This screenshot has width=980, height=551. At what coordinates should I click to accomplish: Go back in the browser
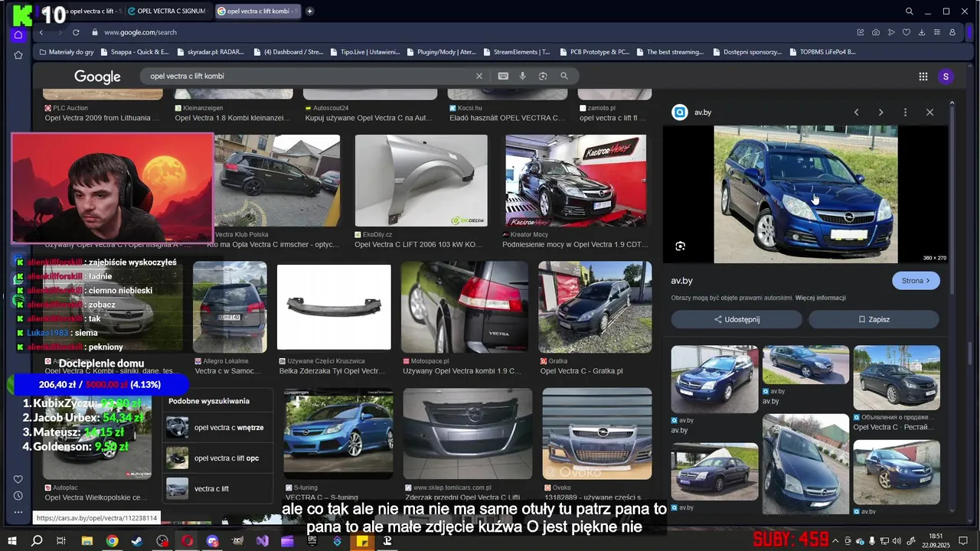(41, 32)
